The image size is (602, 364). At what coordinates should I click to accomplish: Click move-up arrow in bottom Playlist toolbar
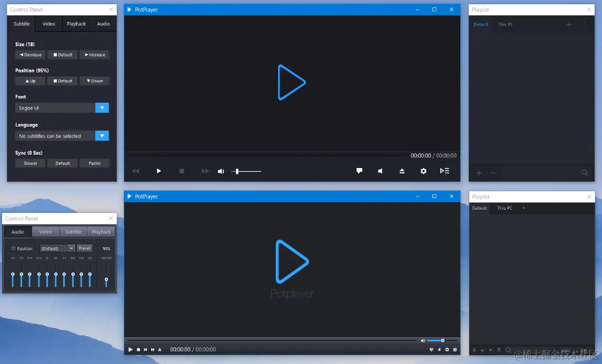point(482,350)
